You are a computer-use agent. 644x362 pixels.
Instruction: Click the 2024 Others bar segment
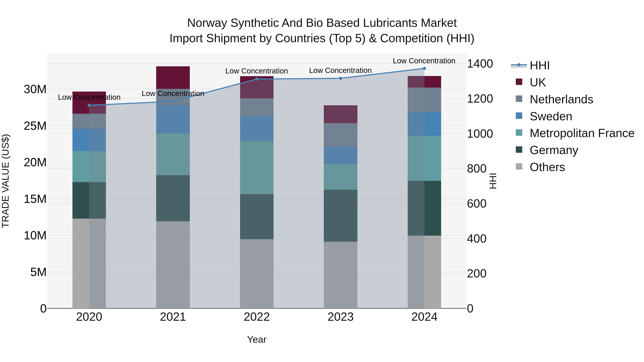(424, 272)
